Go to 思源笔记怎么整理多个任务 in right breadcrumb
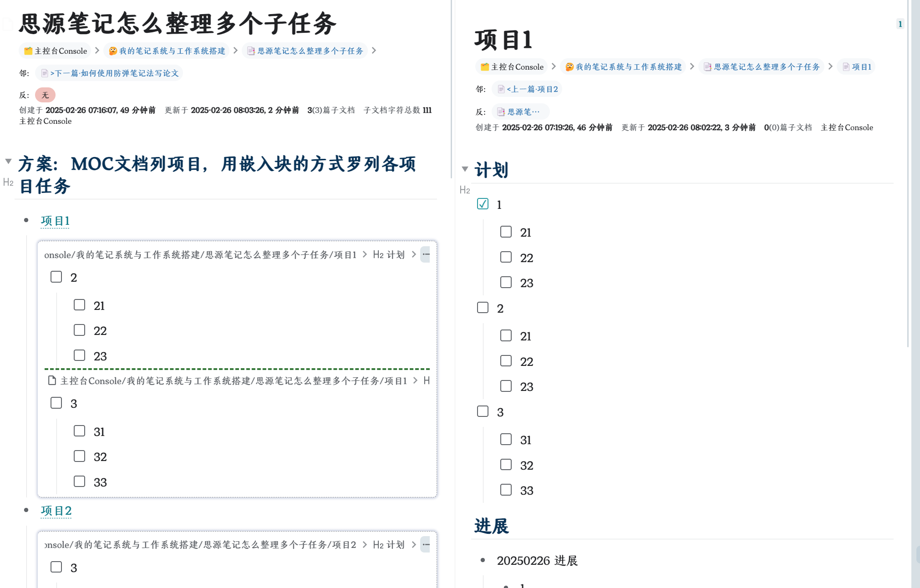Screen dimensions: 920x588 tap(761, 67)
